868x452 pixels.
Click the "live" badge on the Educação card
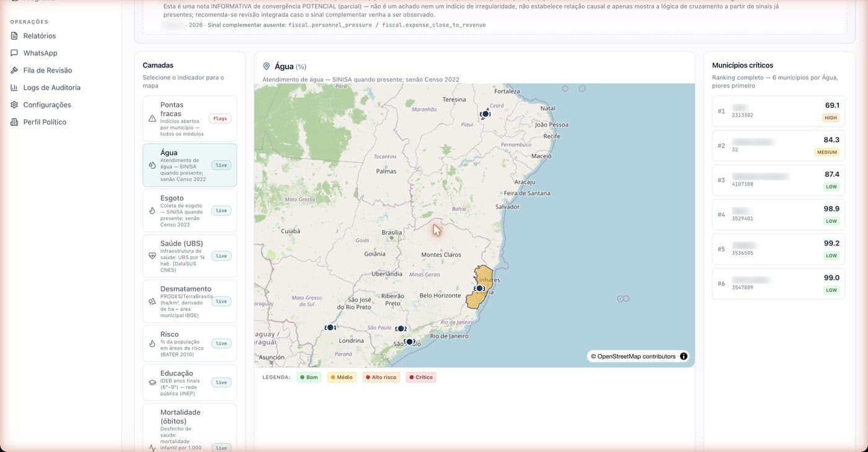221,383
